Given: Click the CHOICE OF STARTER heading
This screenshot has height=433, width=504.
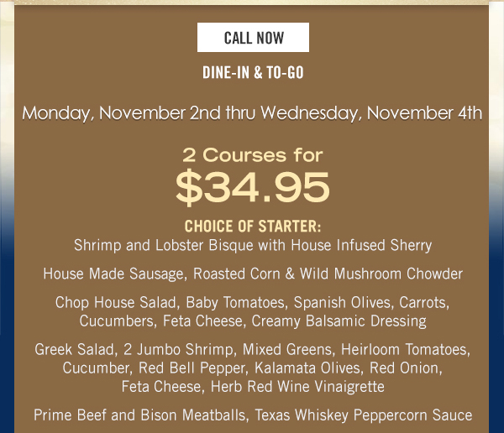Looking at the screenshot, I should [x=253, y=226].
